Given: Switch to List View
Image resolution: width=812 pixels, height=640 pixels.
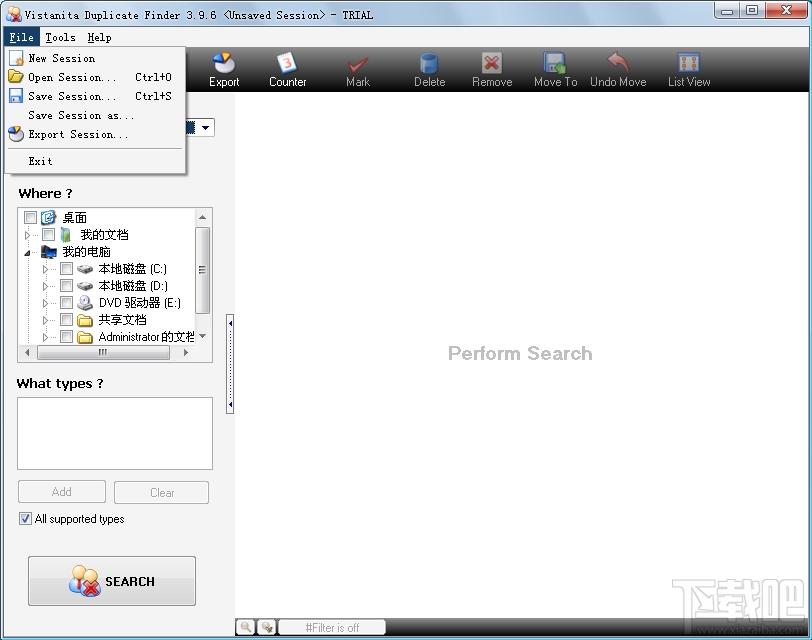Looking at the screenshot, I should tap(689, 70).
